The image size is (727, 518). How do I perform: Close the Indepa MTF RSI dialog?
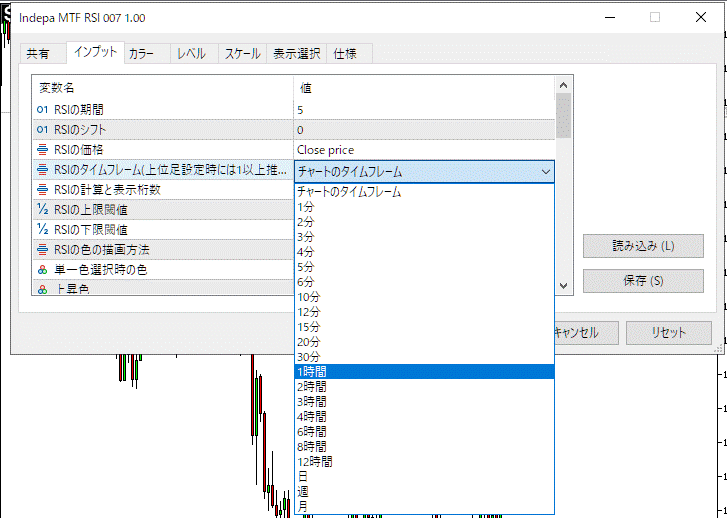click(x=701, y=18)
